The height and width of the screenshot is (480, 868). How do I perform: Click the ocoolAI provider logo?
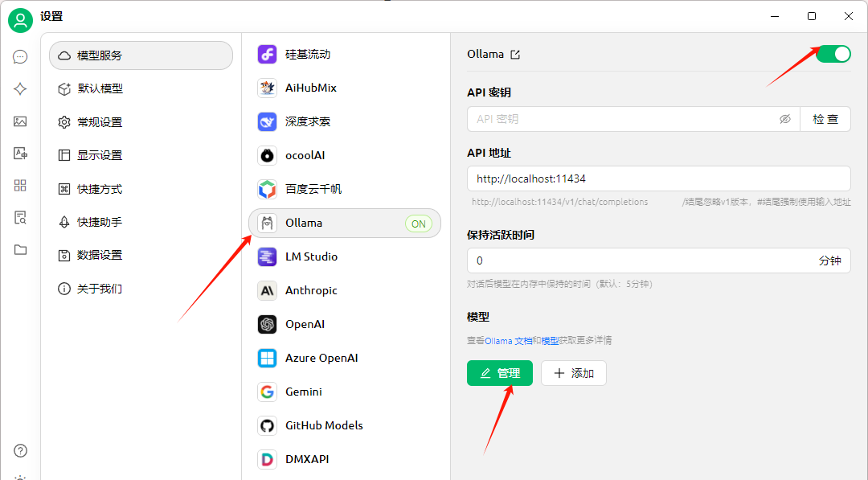(268, 155)
